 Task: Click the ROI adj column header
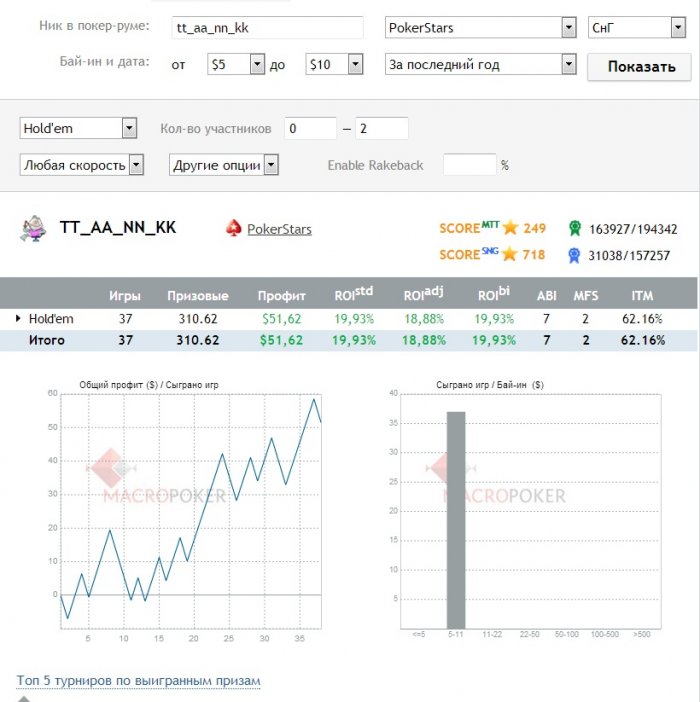tap(423, 294)
